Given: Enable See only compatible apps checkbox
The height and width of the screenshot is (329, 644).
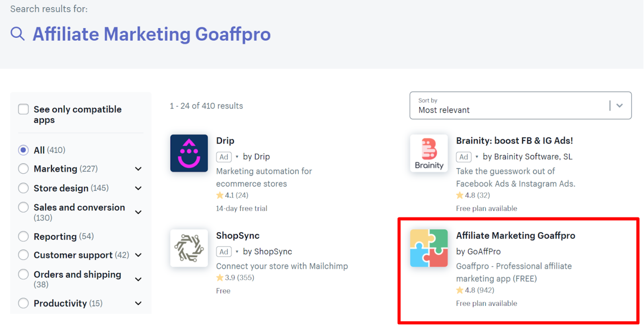Looking at the screenshot, I should (x=23, y=109).
